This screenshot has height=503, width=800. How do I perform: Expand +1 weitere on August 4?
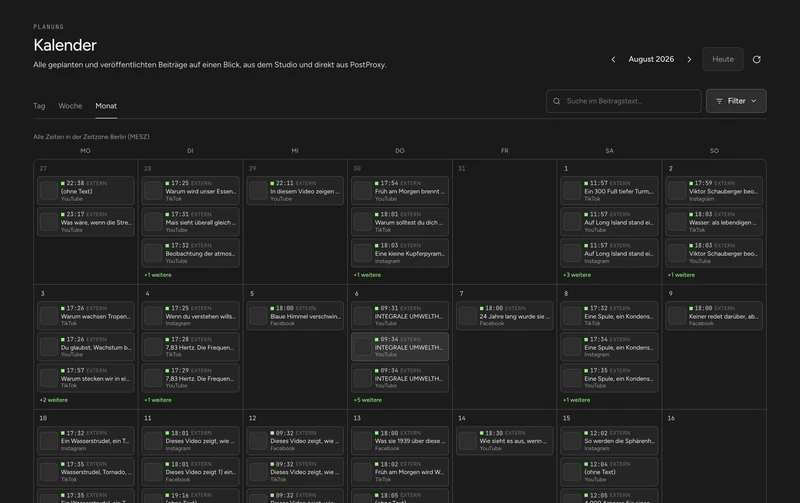158,400
